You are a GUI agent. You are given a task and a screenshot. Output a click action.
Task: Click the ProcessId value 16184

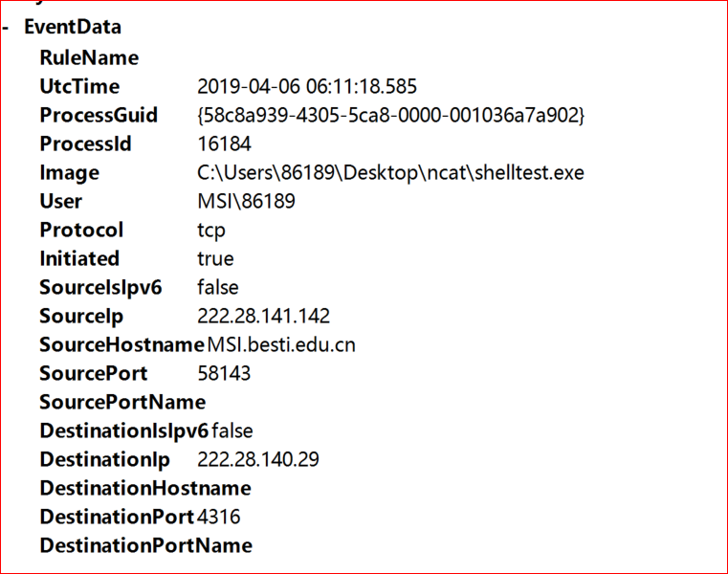[225, 143]
